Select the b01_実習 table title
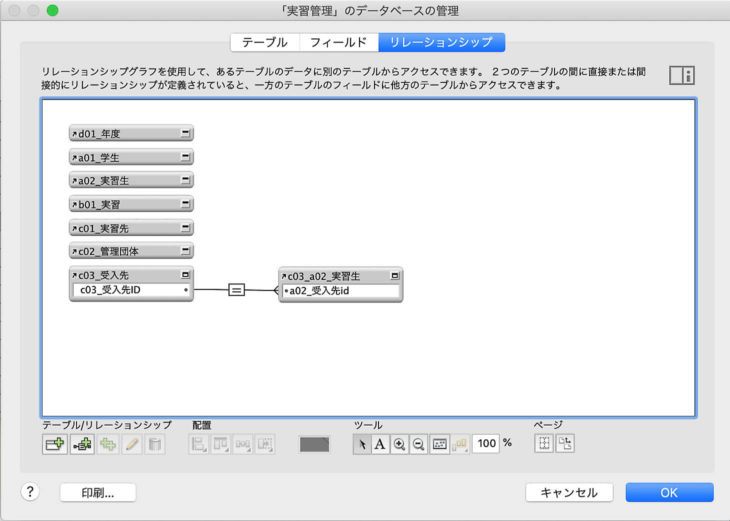Image resolution: width=730 pixels, height=521 pixels. coord(99,204)
